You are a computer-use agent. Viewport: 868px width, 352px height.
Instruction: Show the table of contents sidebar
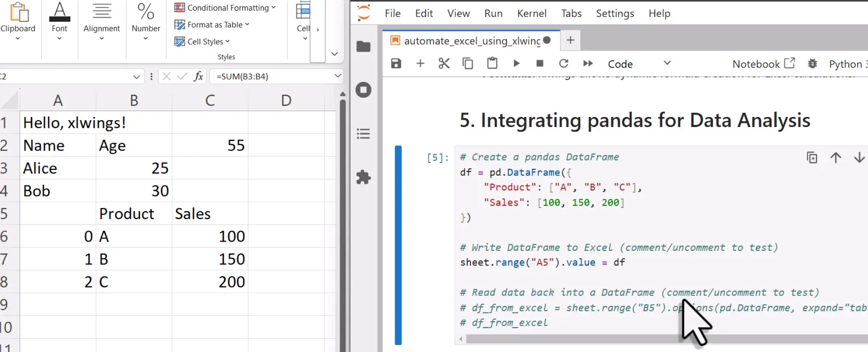[363, 134]
